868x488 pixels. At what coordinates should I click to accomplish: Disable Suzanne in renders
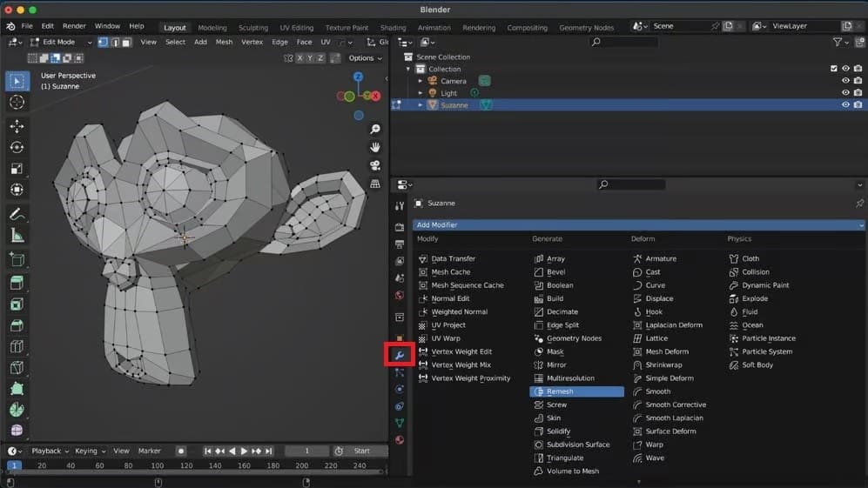tap(858, 104)
